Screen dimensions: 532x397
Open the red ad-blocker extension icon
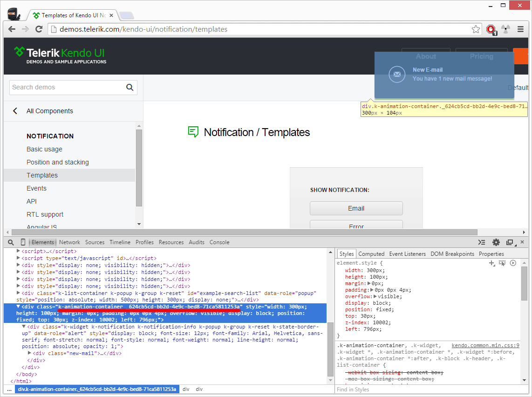click(x=491, y=29)
